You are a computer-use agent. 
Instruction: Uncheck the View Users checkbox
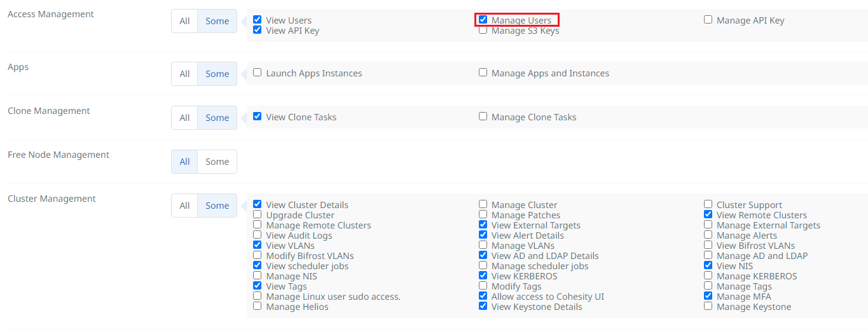pyautogui.click(x=257, y=20)
